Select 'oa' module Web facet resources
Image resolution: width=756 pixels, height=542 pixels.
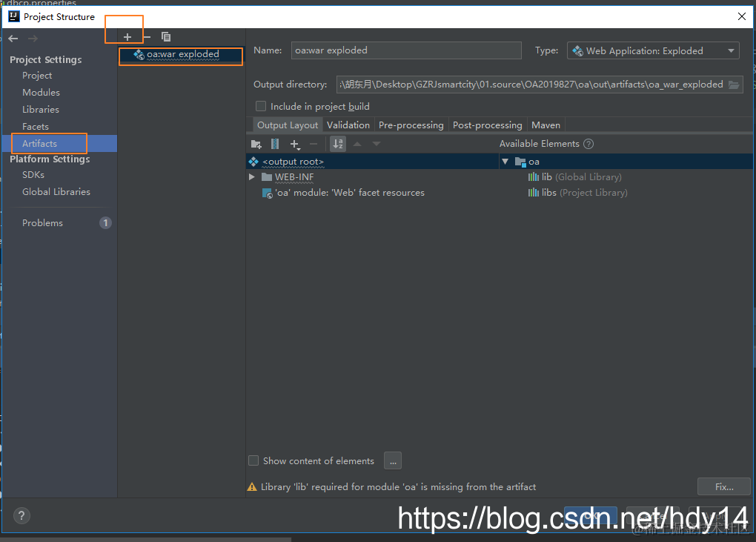pyautogui.click(x=350, y=192)
